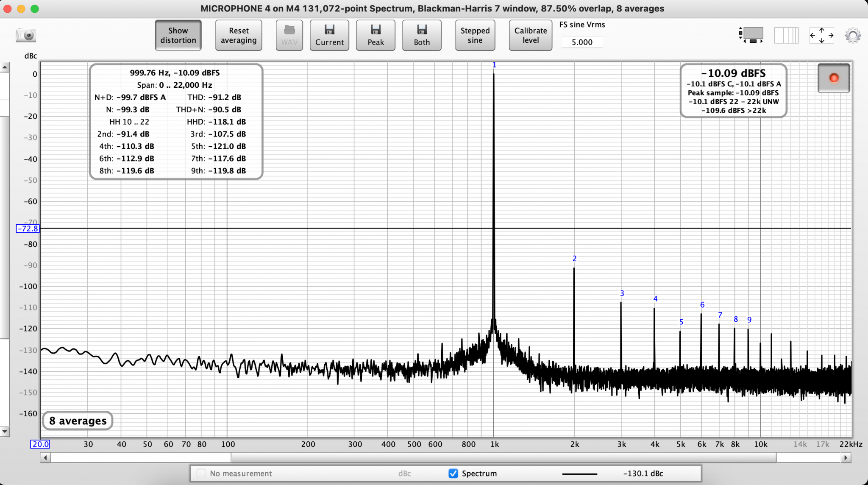This screenshot has height=485, width=868.
Task: Click the 3rd: -107.5 dB harmonic value
Action: pos(218,134)
